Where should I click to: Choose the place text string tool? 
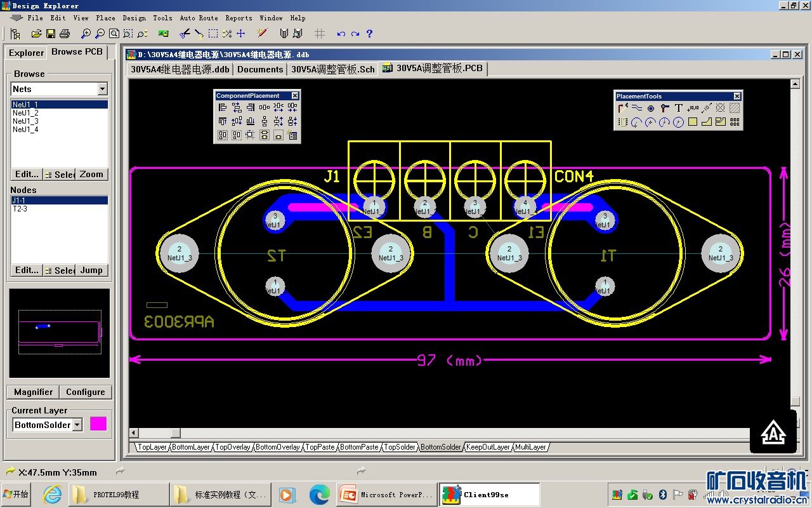point(678,109)
